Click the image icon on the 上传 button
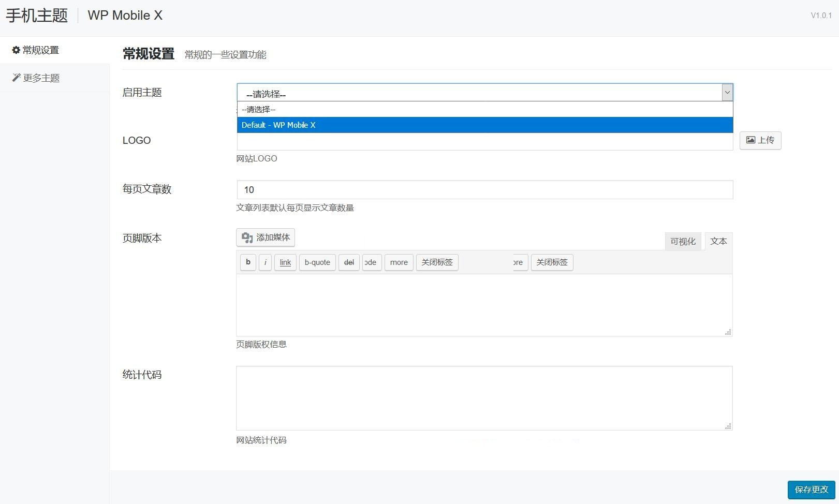 751,140
